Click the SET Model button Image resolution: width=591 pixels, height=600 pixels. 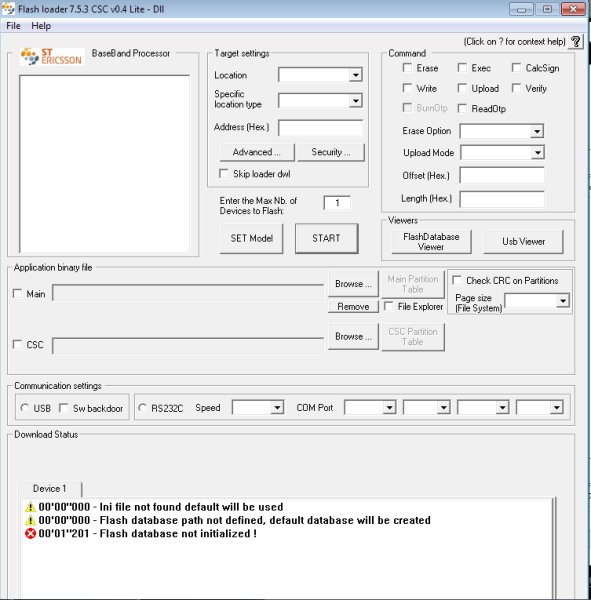pos(251,238)
